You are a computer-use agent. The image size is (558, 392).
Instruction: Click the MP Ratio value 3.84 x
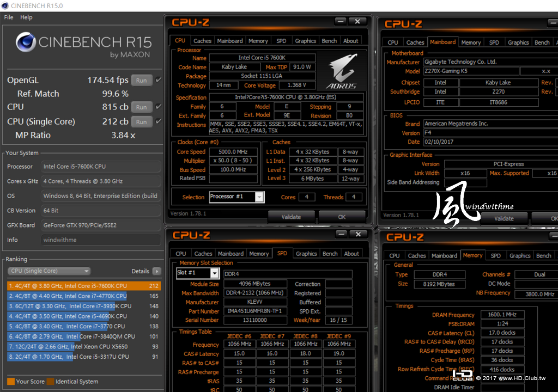coord(123,135)
